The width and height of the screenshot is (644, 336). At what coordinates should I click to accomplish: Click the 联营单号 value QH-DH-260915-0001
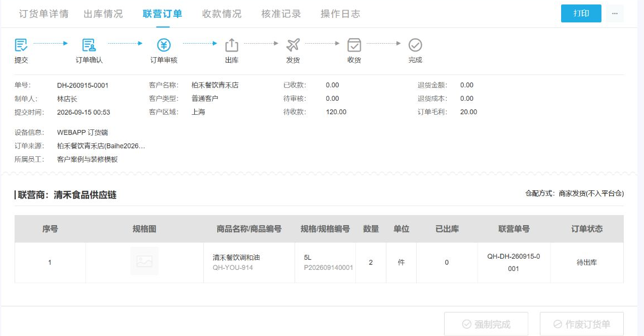click(x=514, y=263)
